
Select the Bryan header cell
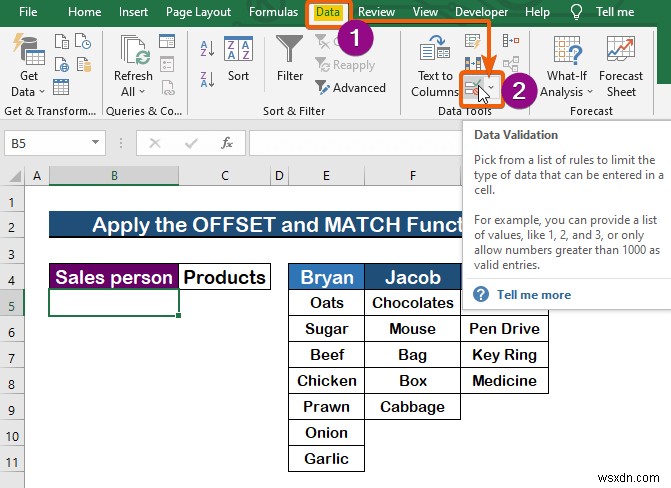[327, 277]
